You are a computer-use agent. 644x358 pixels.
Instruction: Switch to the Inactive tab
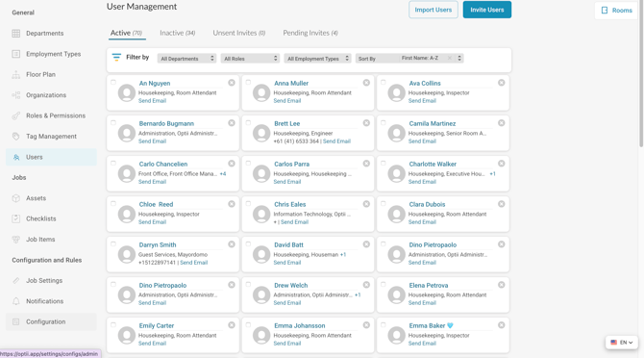tap(178, 33)
